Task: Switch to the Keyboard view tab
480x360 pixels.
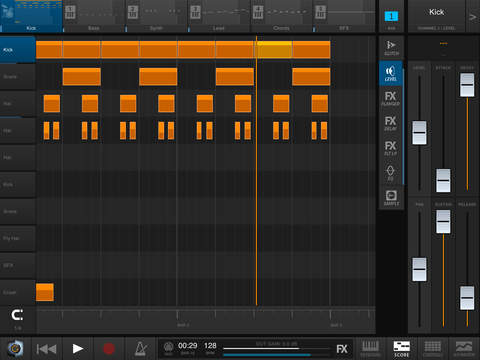Action: tap(370, 349)
